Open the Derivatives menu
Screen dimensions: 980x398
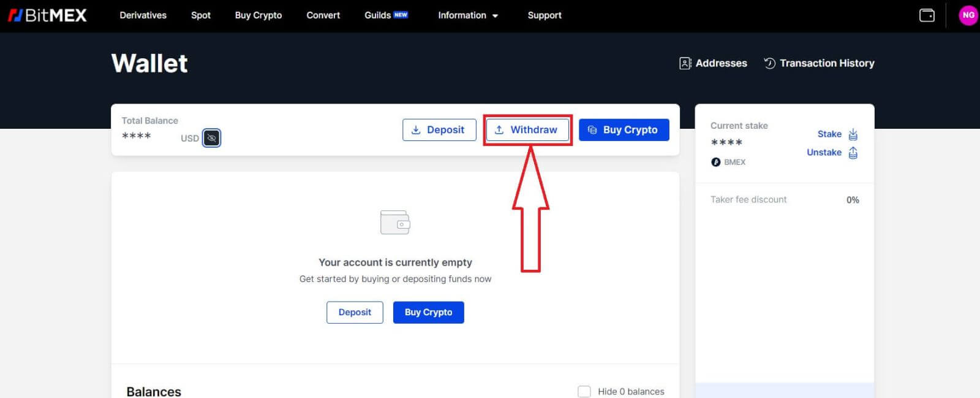click(143, 15)
